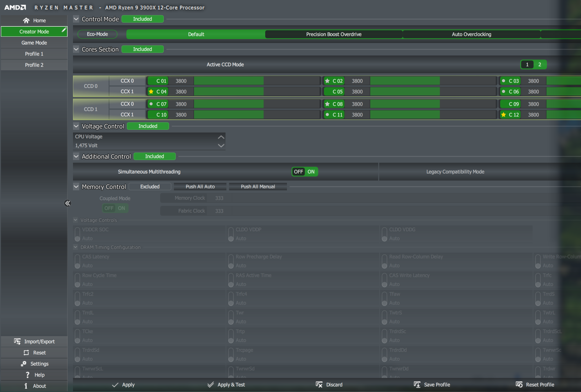The image size is (581, 392).
Task: Switch to Game Mode
Action: (x=34, y=43)
